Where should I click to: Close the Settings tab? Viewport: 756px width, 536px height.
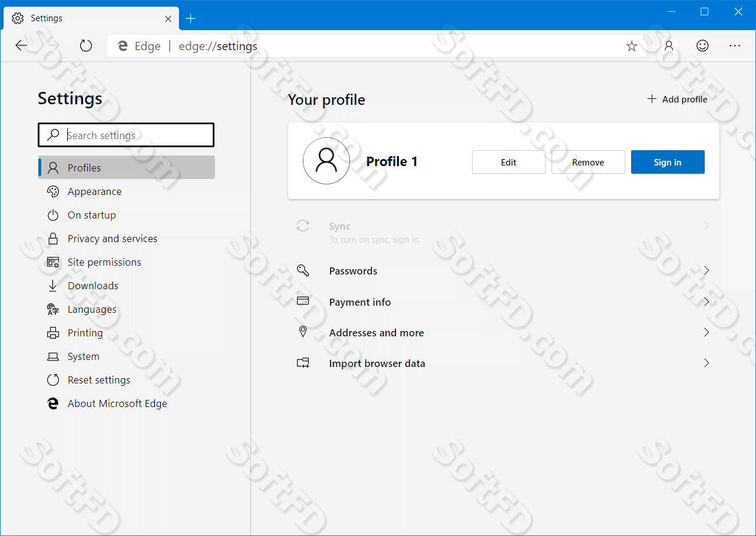(x=168, y=18)
